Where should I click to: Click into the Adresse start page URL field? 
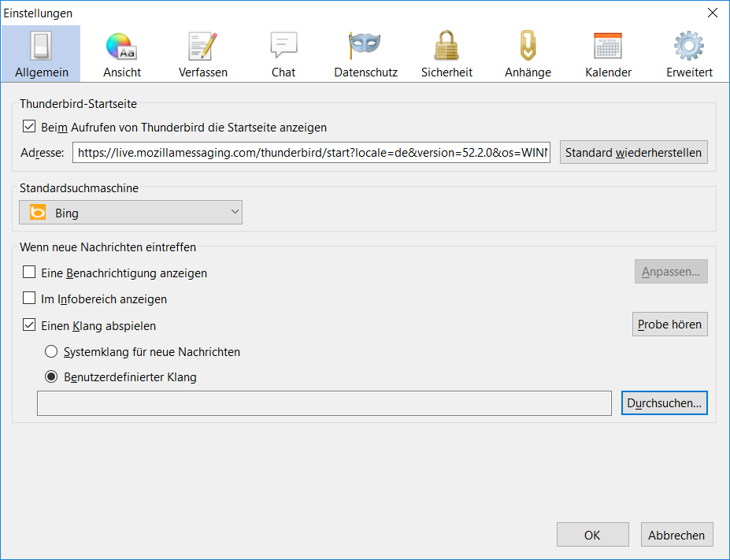click(311, 152)
